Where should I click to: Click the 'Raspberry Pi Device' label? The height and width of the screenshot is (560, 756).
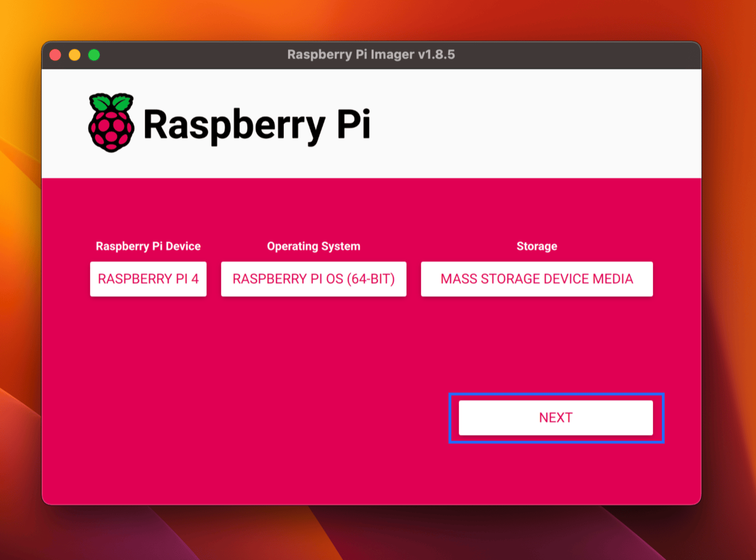148,246
